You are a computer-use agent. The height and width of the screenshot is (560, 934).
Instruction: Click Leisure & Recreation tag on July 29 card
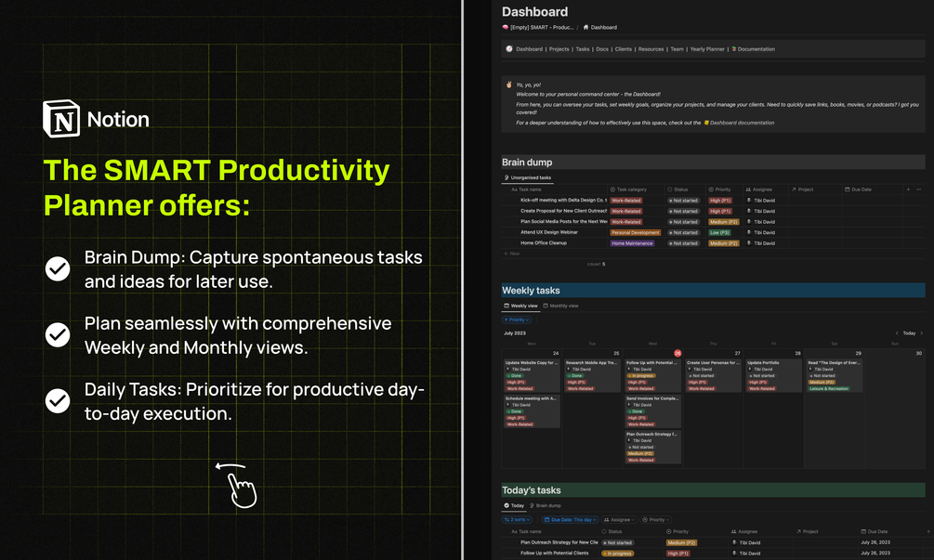point(829,388)
